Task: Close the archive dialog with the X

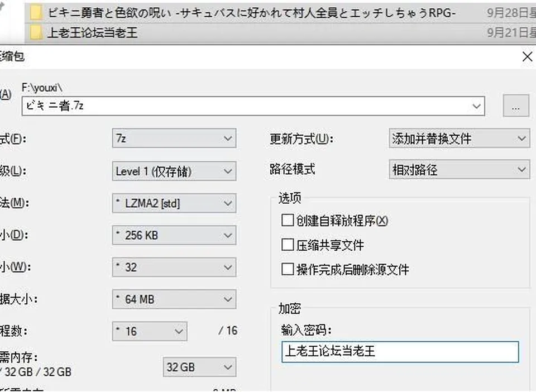Action: click(527, 57)
